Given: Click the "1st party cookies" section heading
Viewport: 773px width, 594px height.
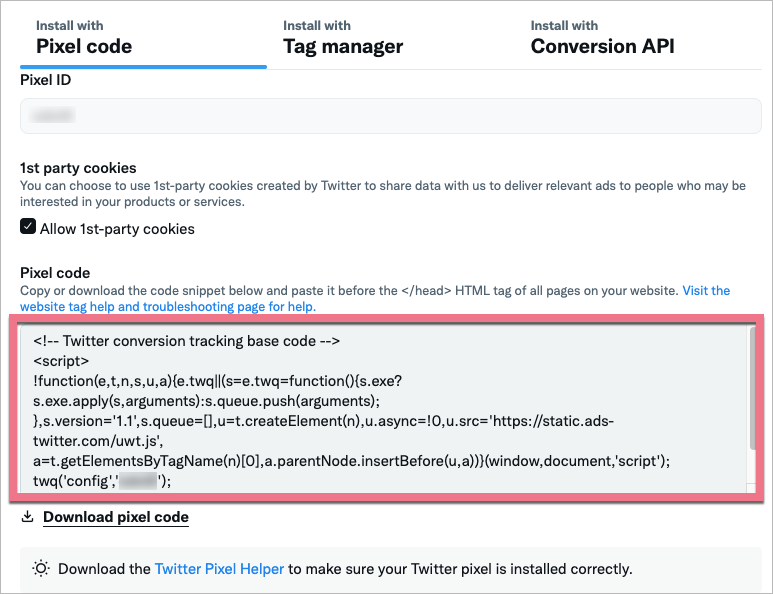Looking at the screenshot, I should [x=78, y=168].
